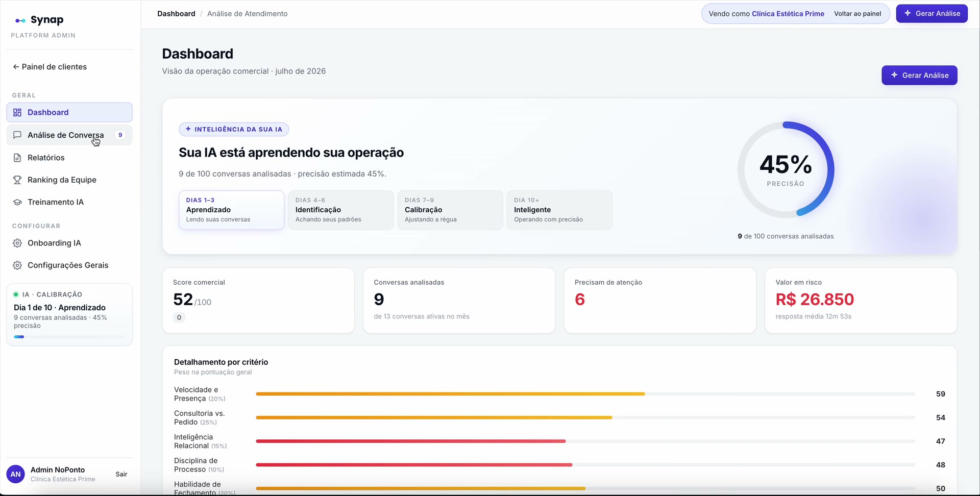Click the Treinamento IA graduation cap icon
The width and height of the screenshot is (980, 496).
click(x=17, y=202)
